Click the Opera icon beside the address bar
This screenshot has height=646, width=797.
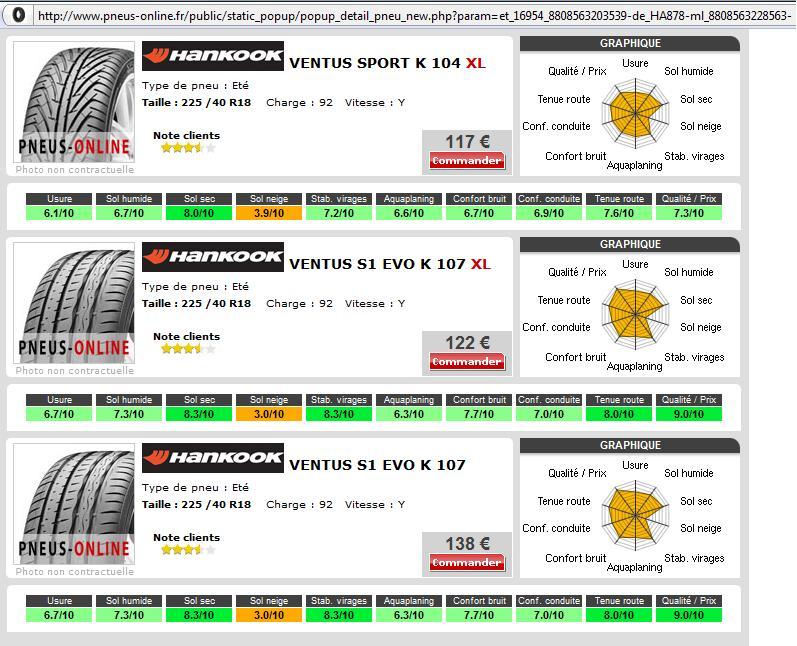click(18, 15)
